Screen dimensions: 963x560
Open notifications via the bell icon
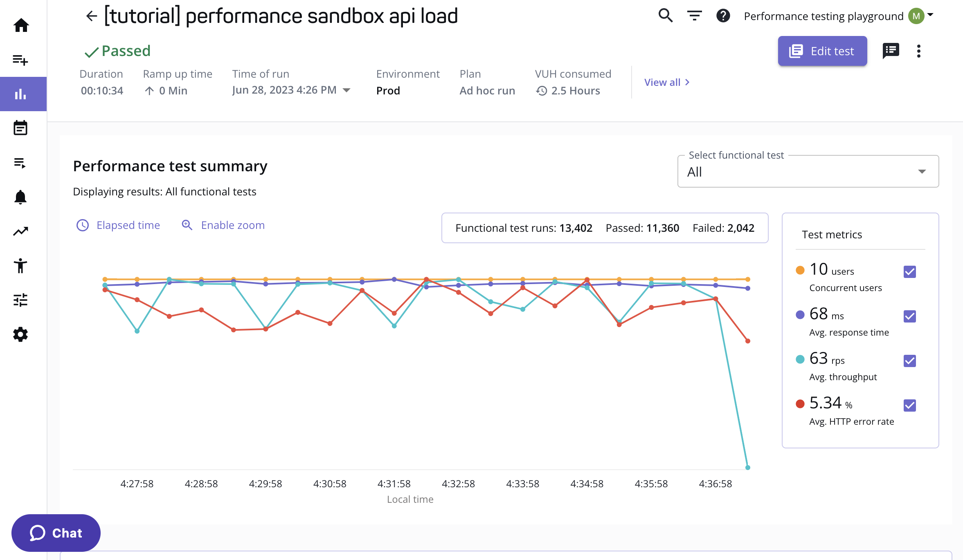20,197
